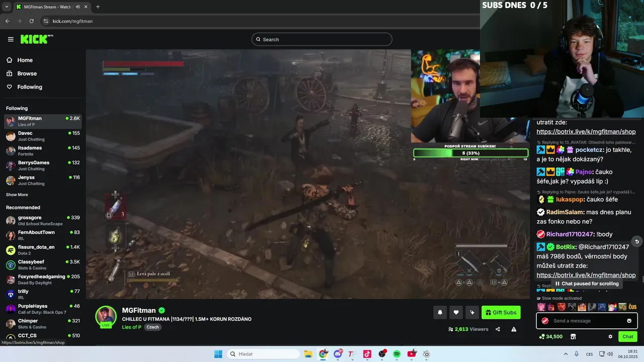Click the Send a message input

point(587,321)
